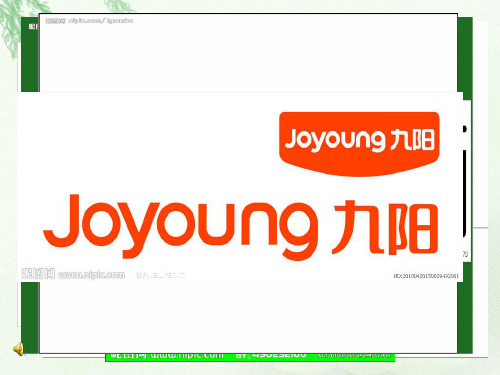Click the nipic.com/lgmother watermark text at top
This screenshot has width=500, height=375.
pos(101,21)
